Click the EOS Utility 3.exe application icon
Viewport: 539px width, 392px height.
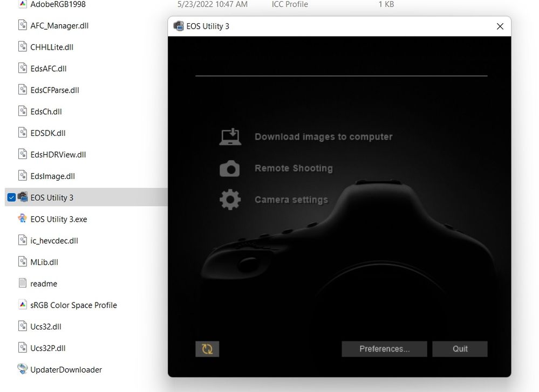[23, 219]
